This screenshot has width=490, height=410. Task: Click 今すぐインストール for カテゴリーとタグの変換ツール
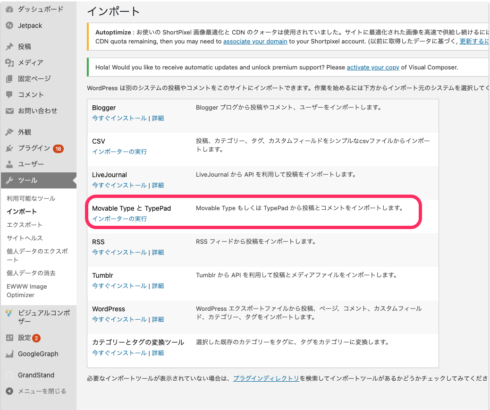click(119, 353)
